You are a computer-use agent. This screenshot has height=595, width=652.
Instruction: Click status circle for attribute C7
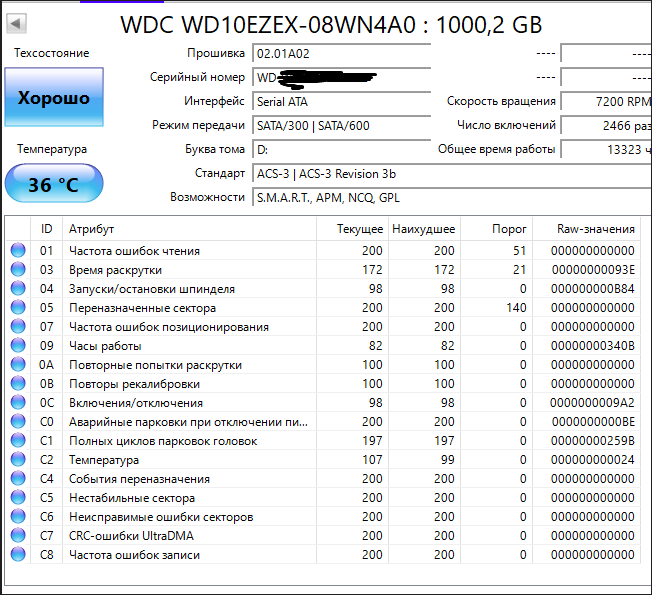[x=18, y=536]
